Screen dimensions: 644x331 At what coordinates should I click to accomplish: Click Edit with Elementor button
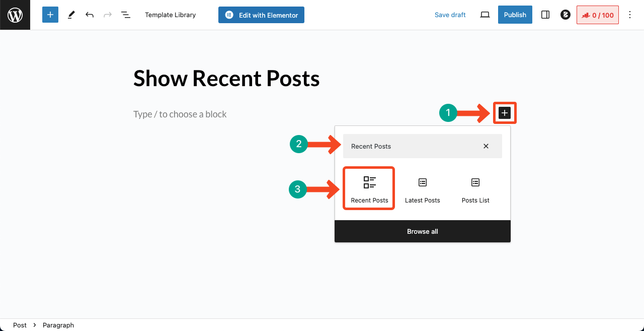(261, 15)
